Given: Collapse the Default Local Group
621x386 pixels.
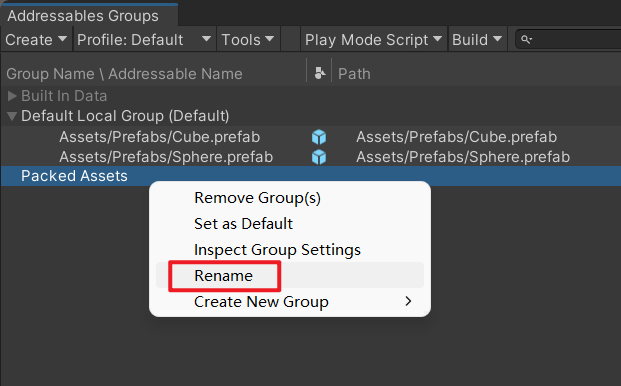Looking at the screenshot, I should coord(12,116).
